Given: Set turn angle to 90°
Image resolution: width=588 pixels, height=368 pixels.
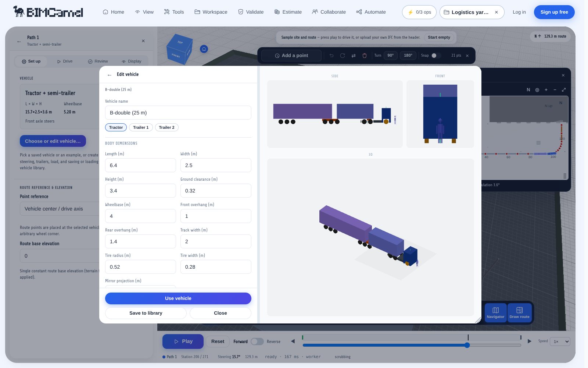Looking at the screenshot, I should click(x=391, y=56).
